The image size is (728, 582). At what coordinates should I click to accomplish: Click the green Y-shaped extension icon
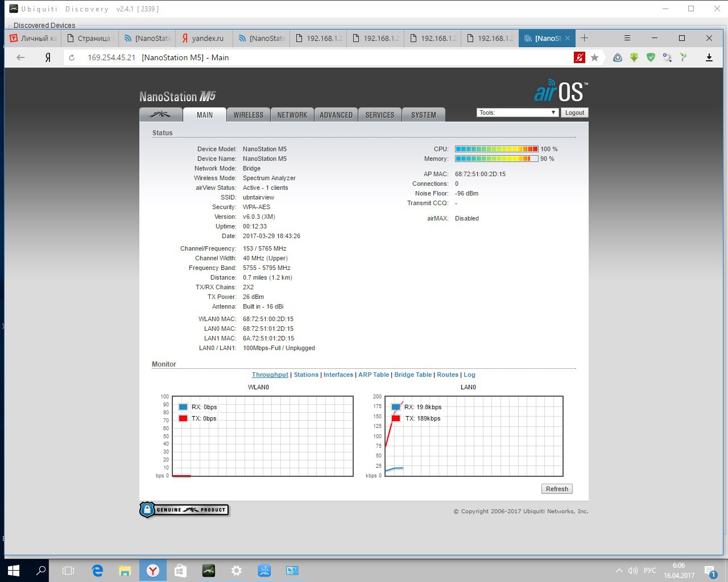pyautogui.click(x=684, y=57)
